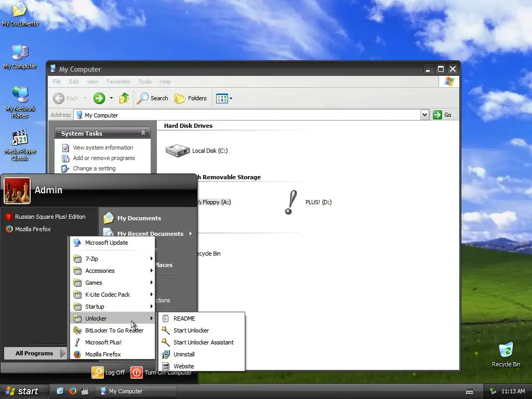Click the Go button by address bar
Screen dimensions: 532x399
tap(442, 115)
